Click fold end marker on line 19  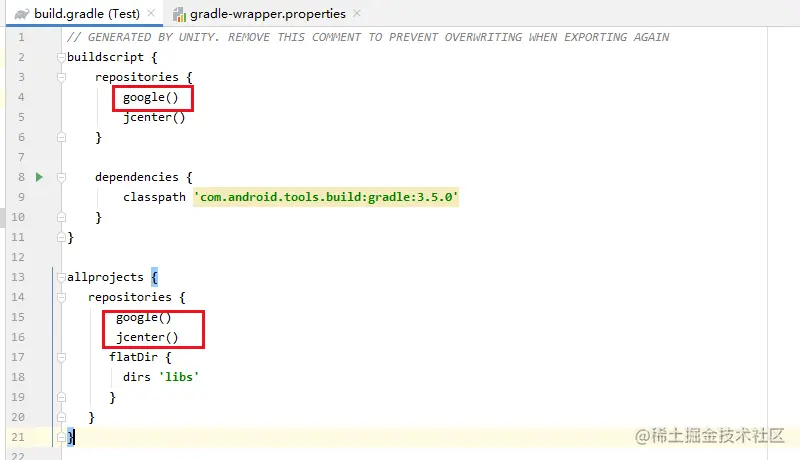61,397
